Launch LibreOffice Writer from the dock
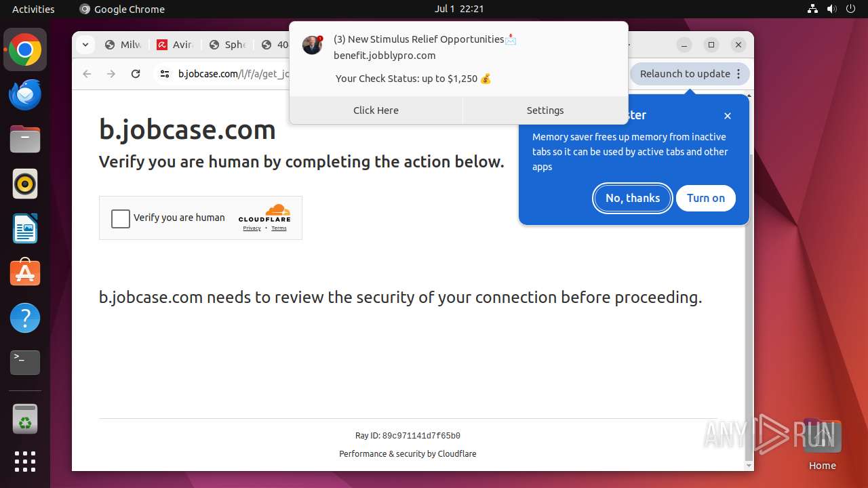Viewport: 868px width, 488px height. tap(25, 228)
